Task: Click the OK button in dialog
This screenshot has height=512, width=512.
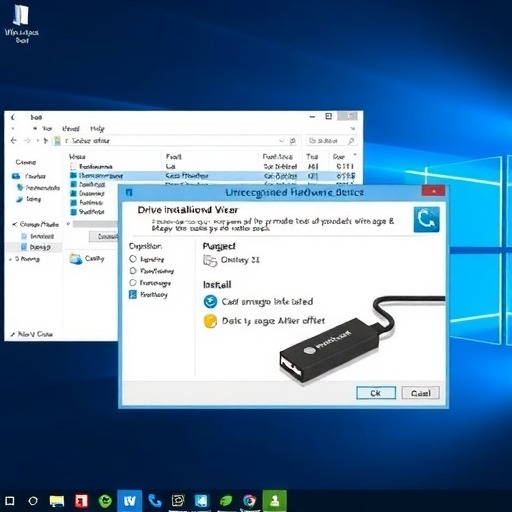Action: pyautogui.click(x=376, y=393)
